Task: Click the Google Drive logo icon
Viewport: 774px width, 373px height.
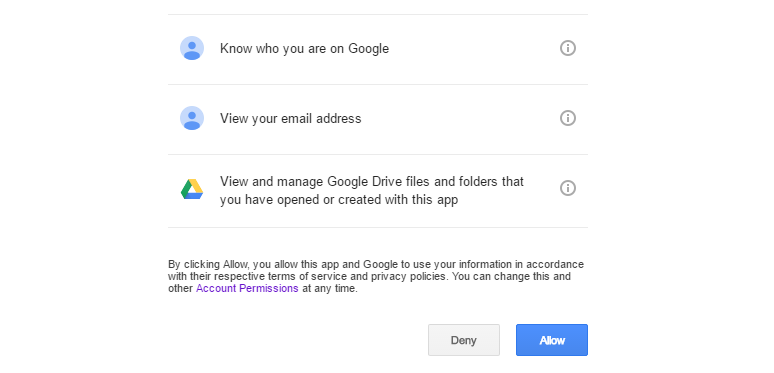Action: (x=192, y=189)
